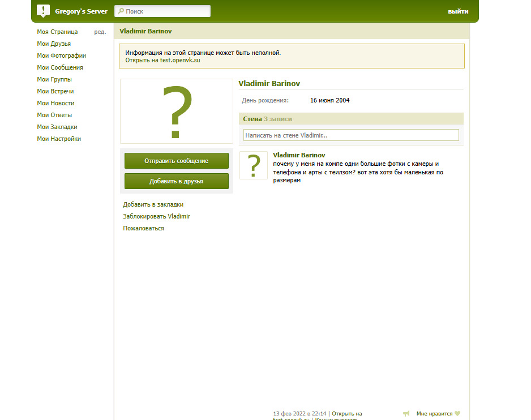The height and width of the screenshot is (420, 531).
Task: Click the Стена 3 записи header
Action: [x=351, y=119]
